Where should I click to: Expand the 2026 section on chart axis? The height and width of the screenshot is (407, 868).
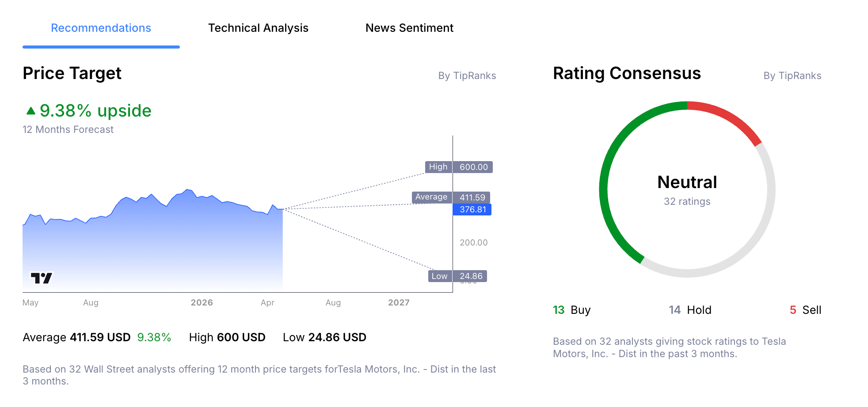202,302
